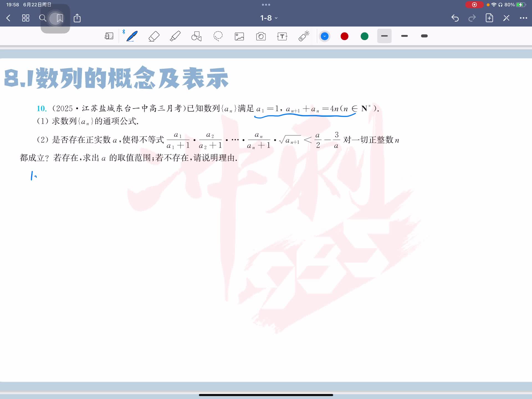This screenshot has height=399, width=532.
Task: Select the thickest stroke width
Action: tap(424, 36)
